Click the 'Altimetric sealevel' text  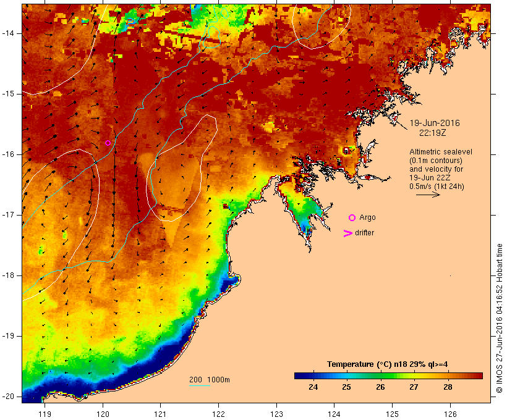tap(441, 152)
